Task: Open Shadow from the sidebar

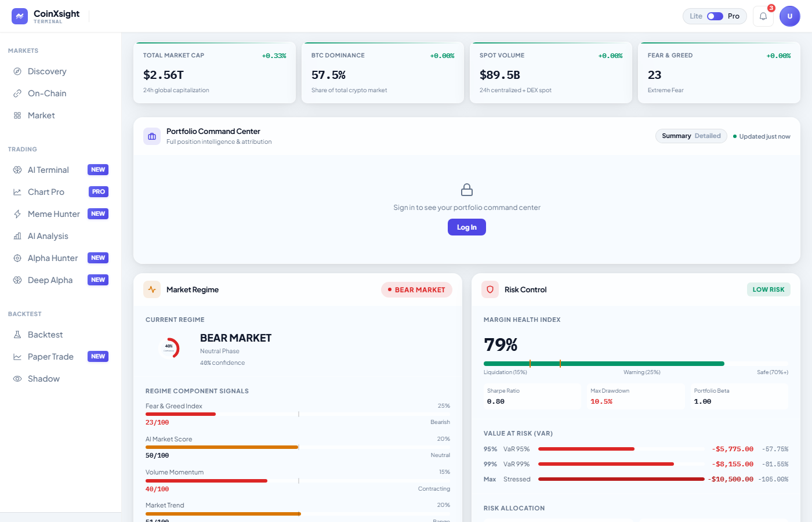Action: pos(60,379)
